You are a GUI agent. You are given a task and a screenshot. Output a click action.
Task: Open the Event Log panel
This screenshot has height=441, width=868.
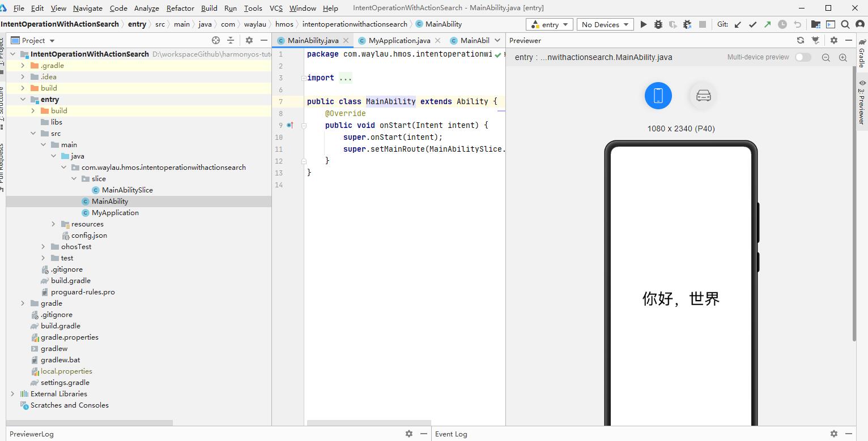[x=451, y=434]
